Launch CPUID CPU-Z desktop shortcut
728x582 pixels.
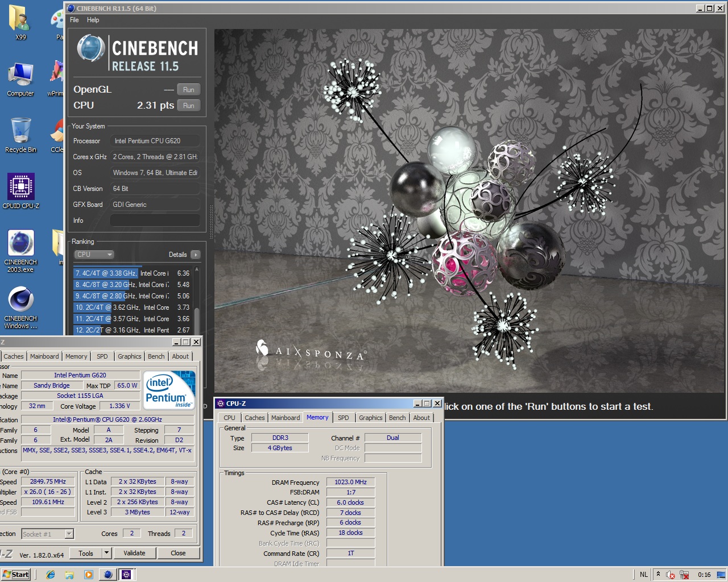pos(20,191)
